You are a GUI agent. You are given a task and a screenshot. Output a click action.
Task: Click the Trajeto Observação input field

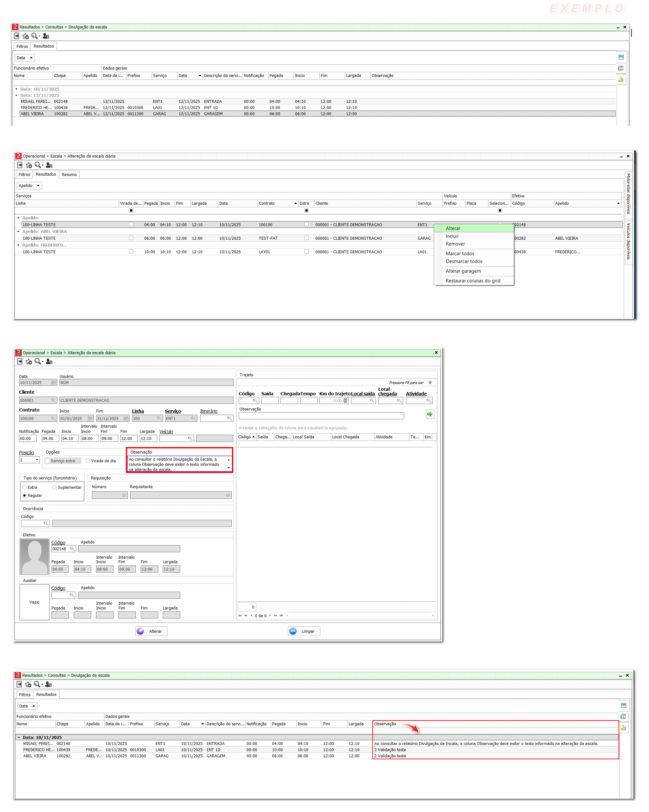pyautogui.click(x=321, y=416)
